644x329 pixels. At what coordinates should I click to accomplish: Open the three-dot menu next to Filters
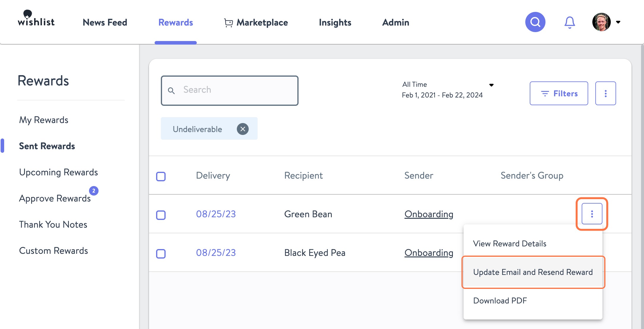click(x=605, y=93)
